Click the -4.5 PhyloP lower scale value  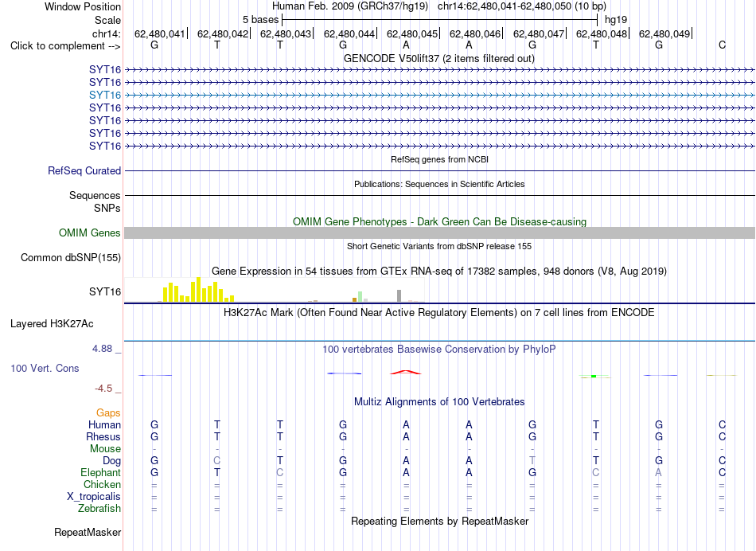103,389
